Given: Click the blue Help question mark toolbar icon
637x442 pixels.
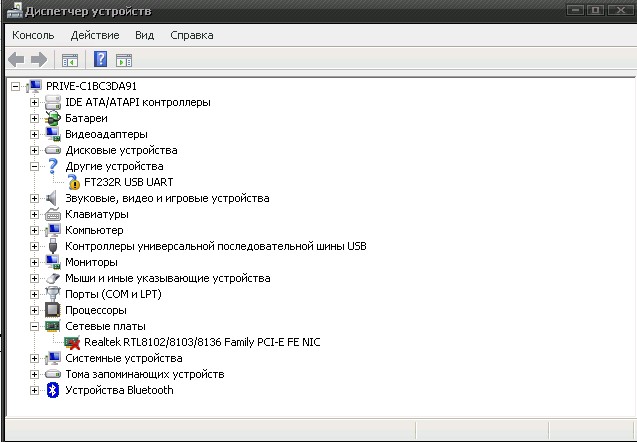Looking at the screenshot, I should point(100,59).
